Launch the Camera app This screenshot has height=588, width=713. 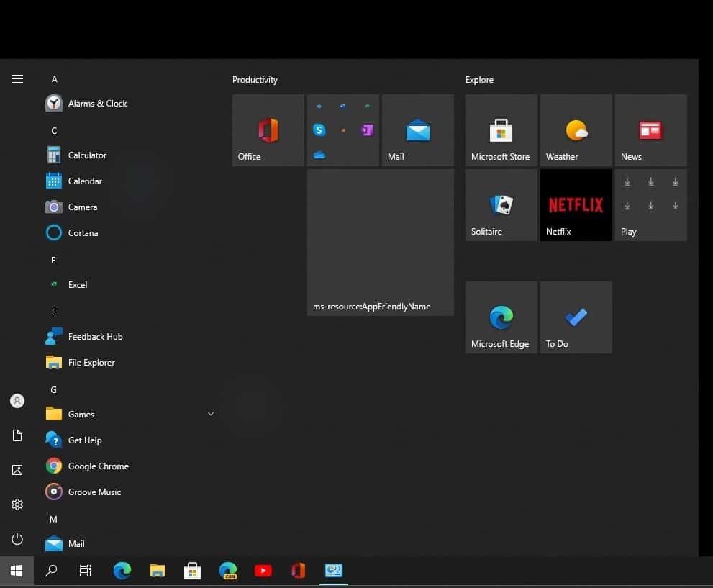pyautogui.click(x=82, y=207)
